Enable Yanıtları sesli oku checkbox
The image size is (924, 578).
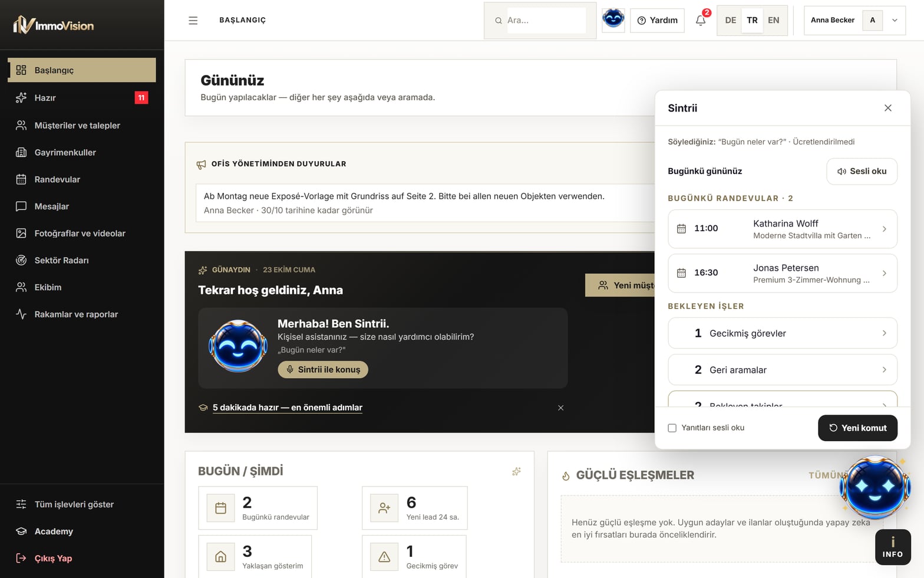pyautogui.click(x=672, y=428)
